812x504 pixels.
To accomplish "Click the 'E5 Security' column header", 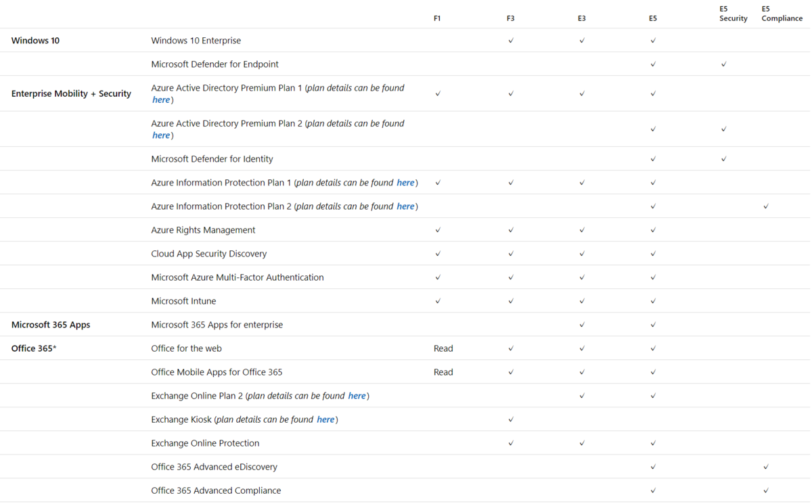I will [x=734, y=14].
